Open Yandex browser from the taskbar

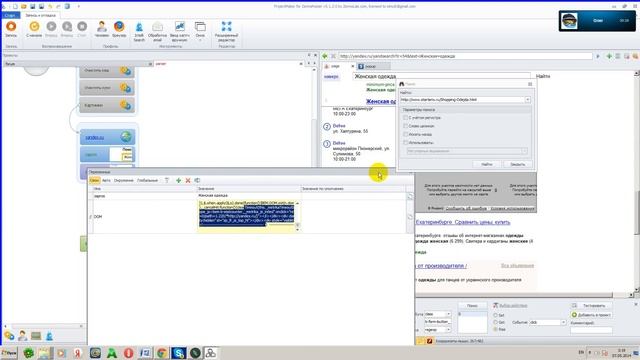point(78,353)
